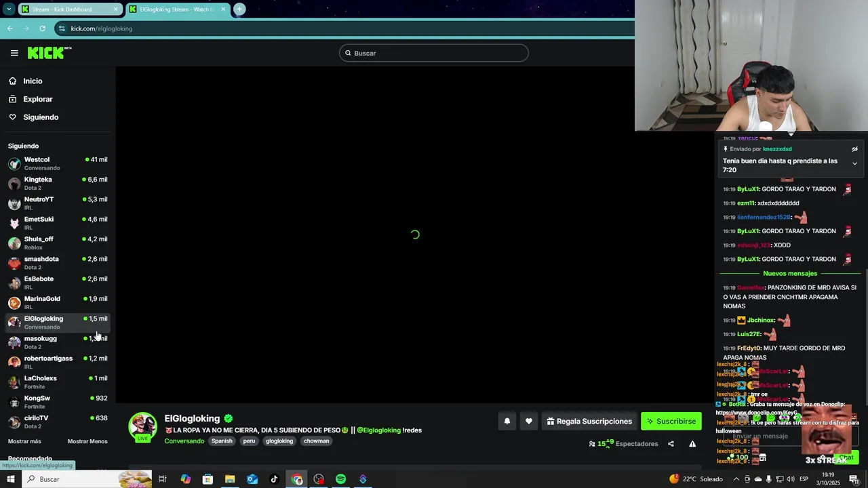The width and height of the screenshot is (868, 488).
Task: Open Spotify from taskbar
Action: [340, 479]
